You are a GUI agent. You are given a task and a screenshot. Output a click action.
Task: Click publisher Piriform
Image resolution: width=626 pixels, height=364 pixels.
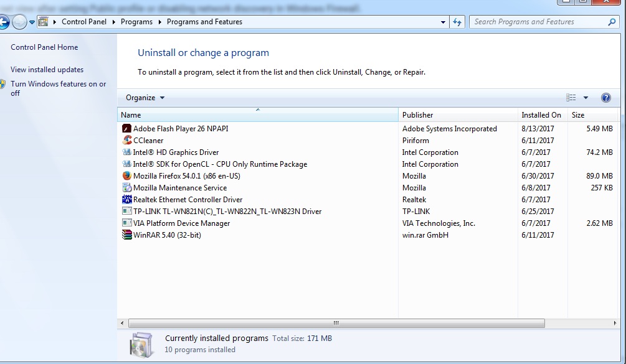415,141
